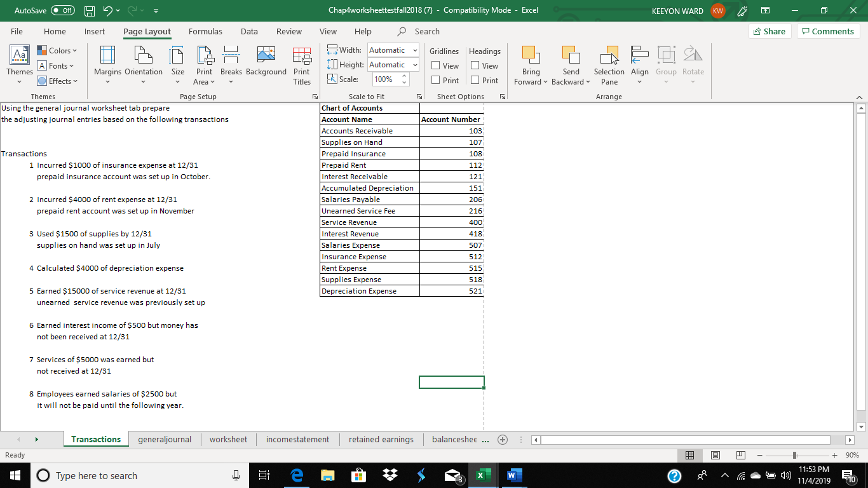The height and width of the screenshot is (488, 868).
Task: Open the retained earnings sheet tab
Action: pyautogui.click(x=381, y=439)
